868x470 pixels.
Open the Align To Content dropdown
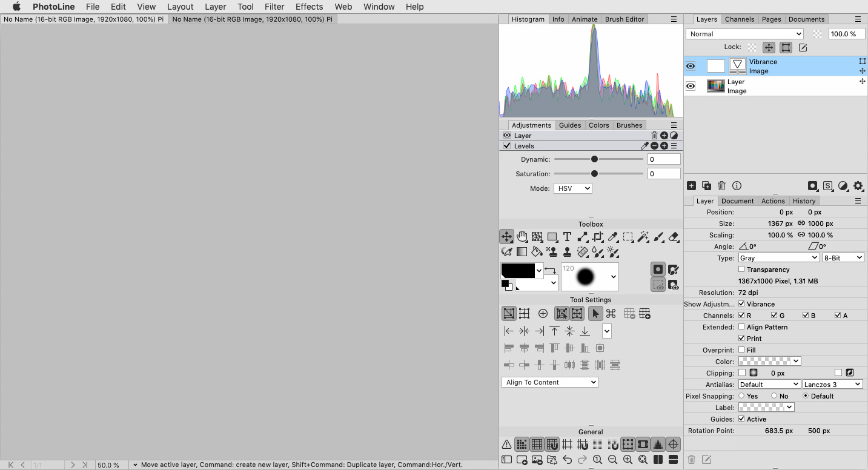[x=550, y=382]
